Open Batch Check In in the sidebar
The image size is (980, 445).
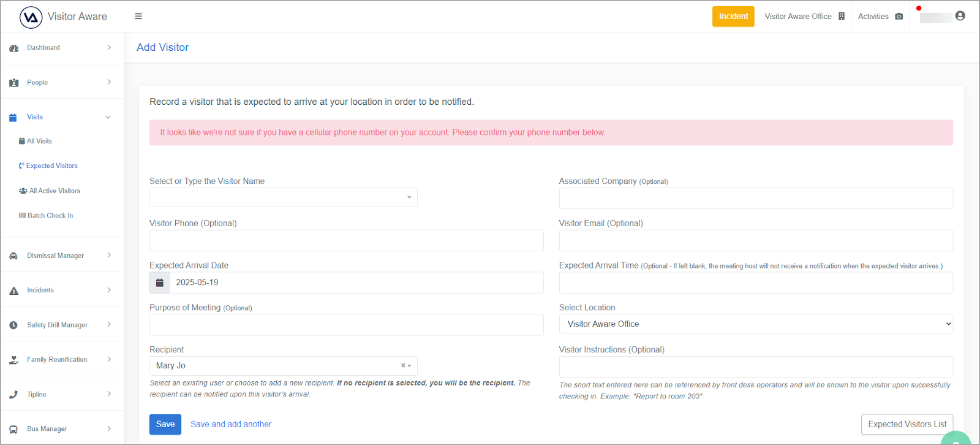pos(46,216)
